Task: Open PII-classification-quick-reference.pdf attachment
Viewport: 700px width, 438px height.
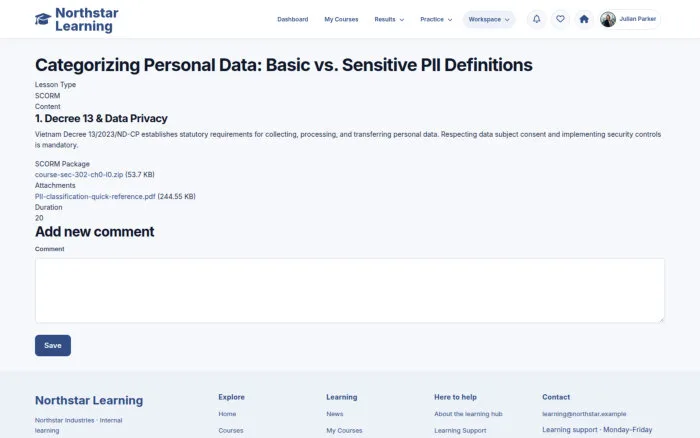Action: point(95,196)
